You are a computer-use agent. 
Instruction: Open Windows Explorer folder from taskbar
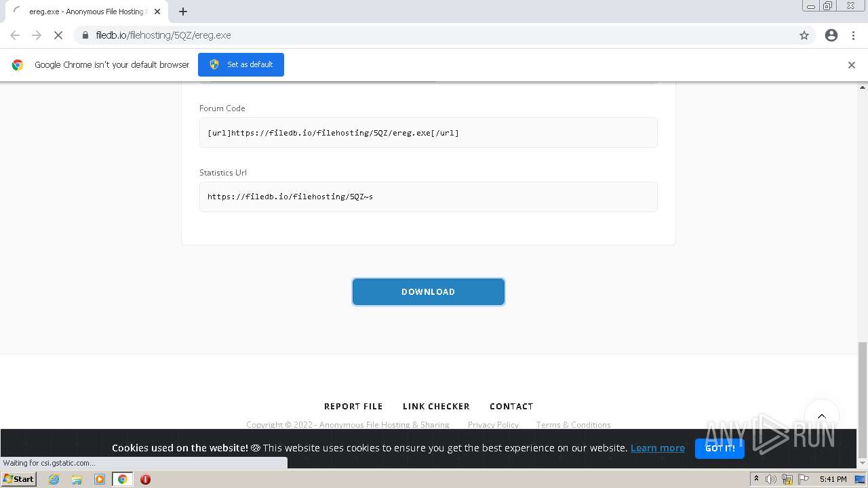tap(77, 479)
